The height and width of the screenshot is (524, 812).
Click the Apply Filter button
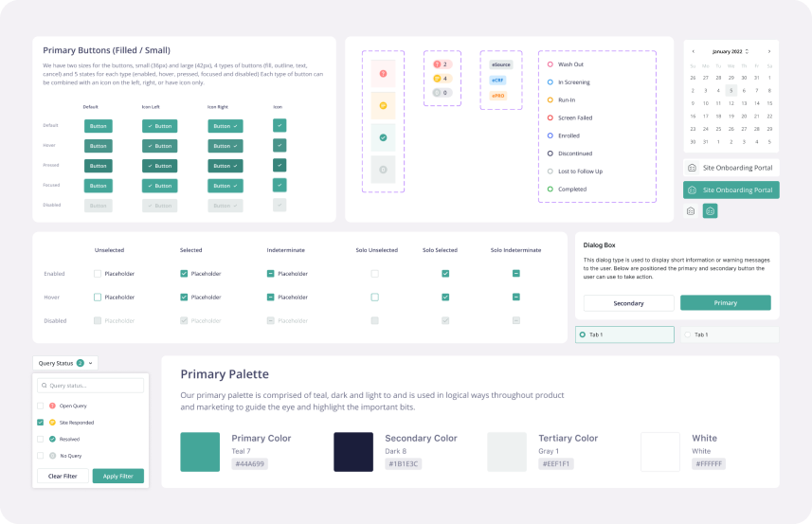click(x=118, y=476)
